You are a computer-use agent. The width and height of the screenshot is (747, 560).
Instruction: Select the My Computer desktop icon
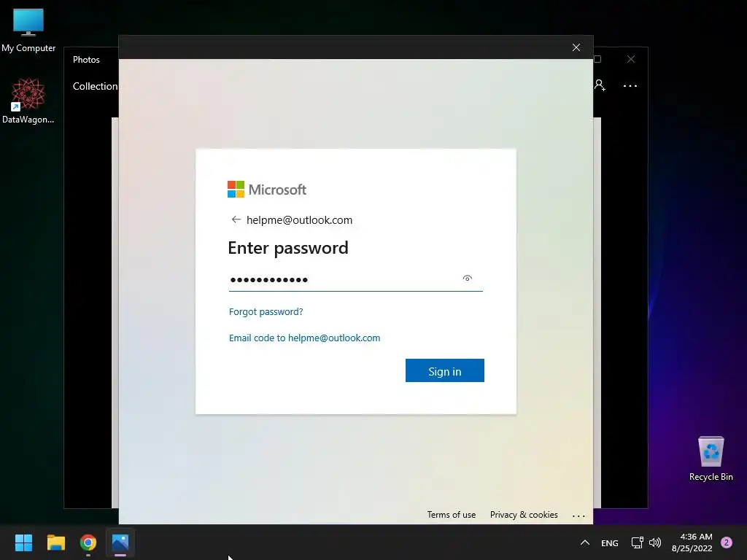tap(28, 31)
